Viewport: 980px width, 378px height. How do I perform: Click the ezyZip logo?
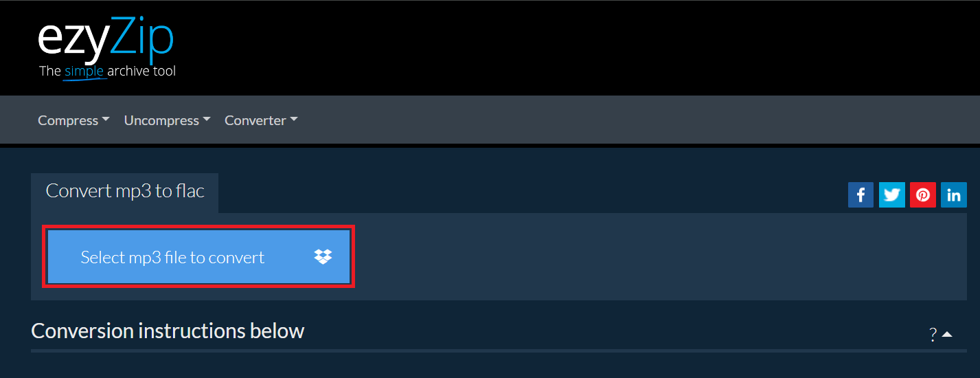pyautogui.click(x=106, y=48)
